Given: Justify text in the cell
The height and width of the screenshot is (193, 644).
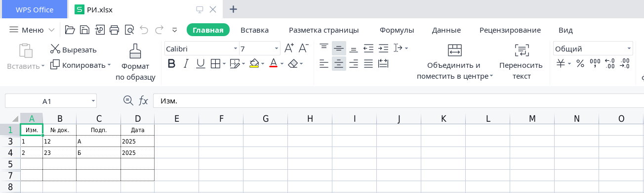Looking at the screenshot, I should [x=368, y=63].
